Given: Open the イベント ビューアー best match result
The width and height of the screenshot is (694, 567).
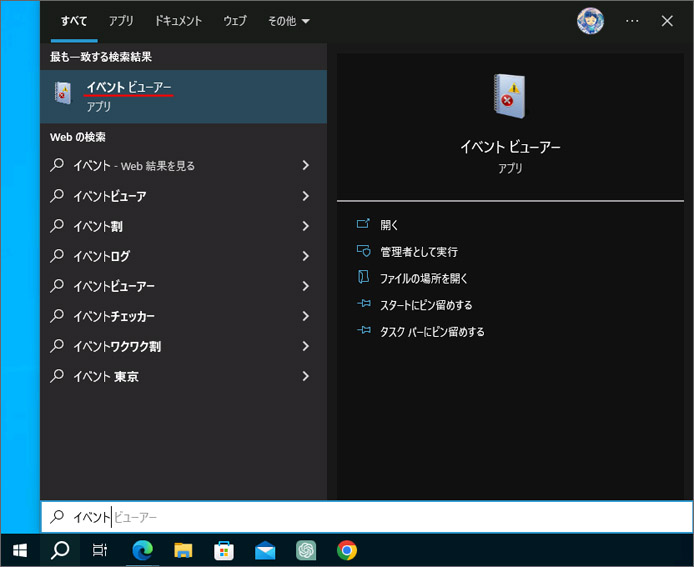Looking at the screenshot, I should click(x=183, y=96).
